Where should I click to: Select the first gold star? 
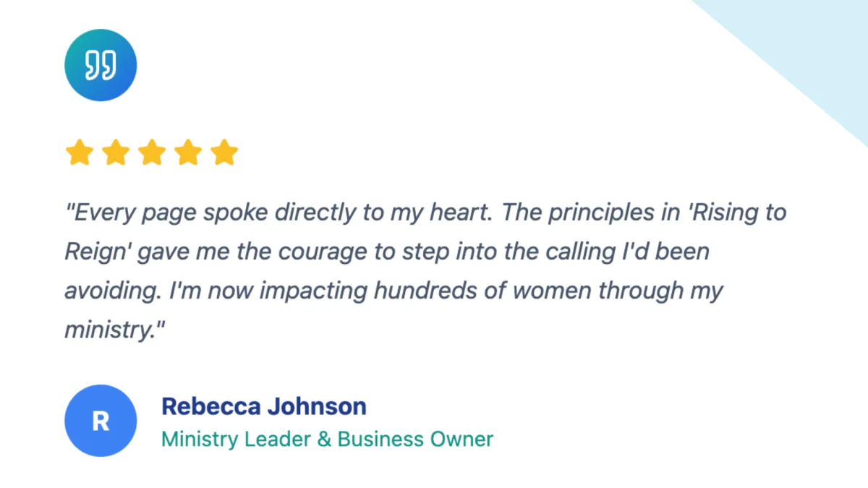coord(80,153)
